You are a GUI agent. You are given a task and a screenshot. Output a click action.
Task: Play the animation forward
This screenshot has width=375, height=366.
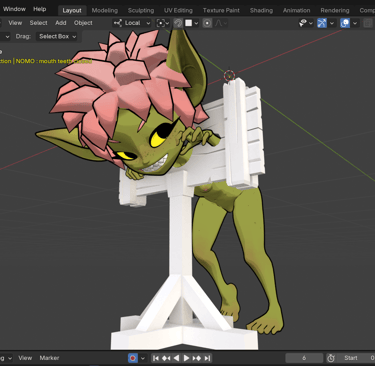[x=186, y=358]
